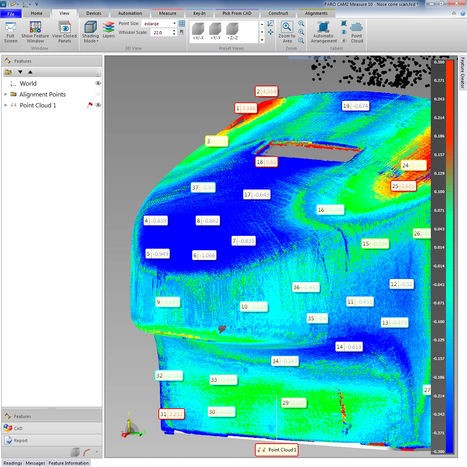Toggle visibility eye for World
The width and height of the screenshot is (467, 467).
click(98, 83)
